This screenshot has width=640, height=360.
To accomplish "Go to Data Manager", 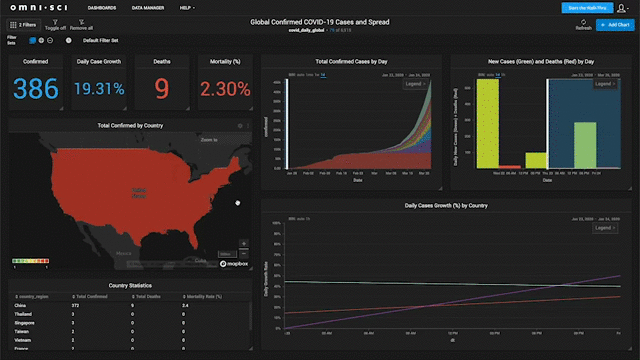I will click(148, 8).
